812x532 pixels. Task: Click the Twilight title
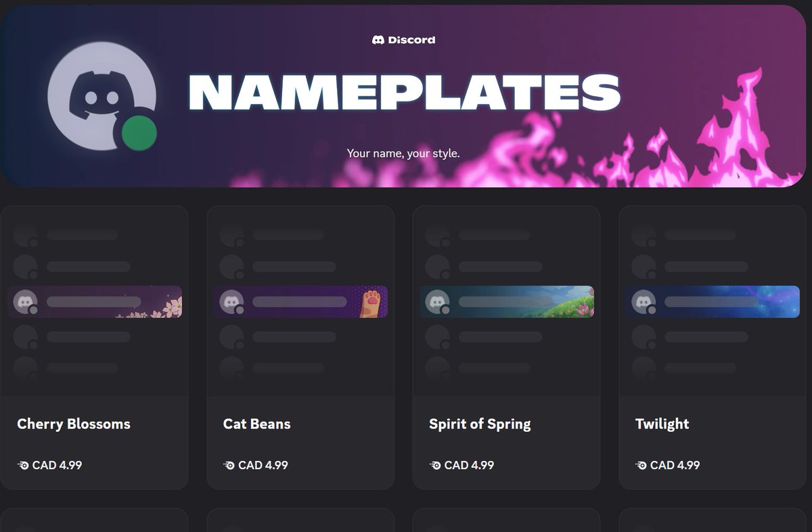(x=662, y=424)
